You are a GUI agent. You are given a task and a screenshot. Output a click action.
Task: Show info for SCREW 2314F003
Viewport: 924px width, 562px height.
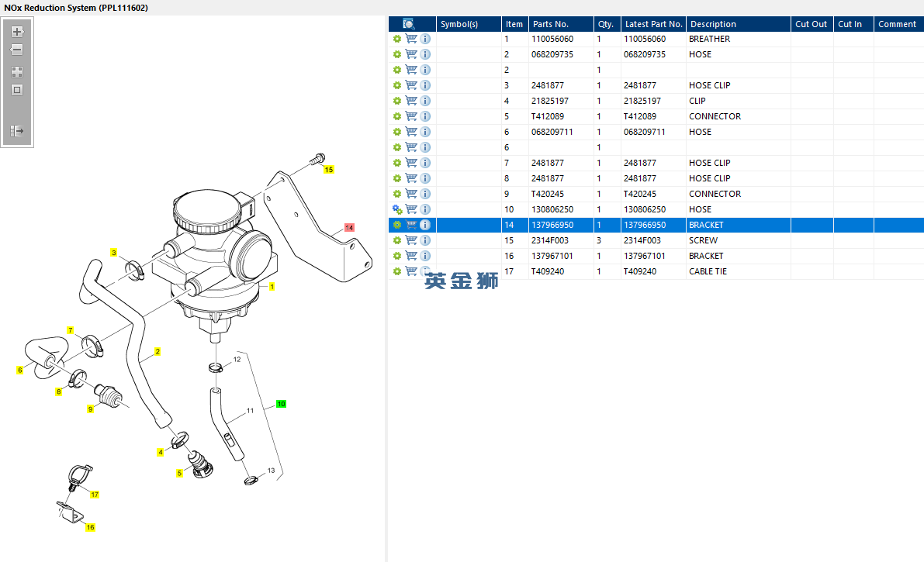point(425,240)
